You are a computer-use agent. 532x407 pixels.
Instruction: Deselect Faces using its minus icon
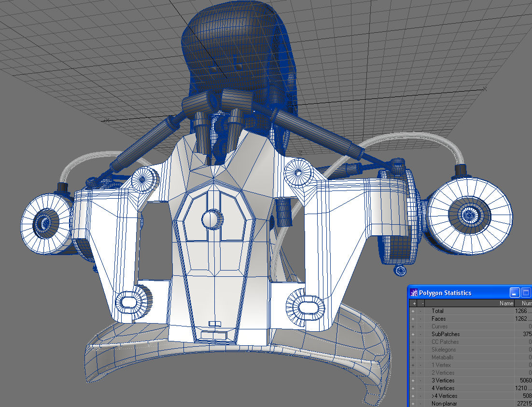(421, 319)
